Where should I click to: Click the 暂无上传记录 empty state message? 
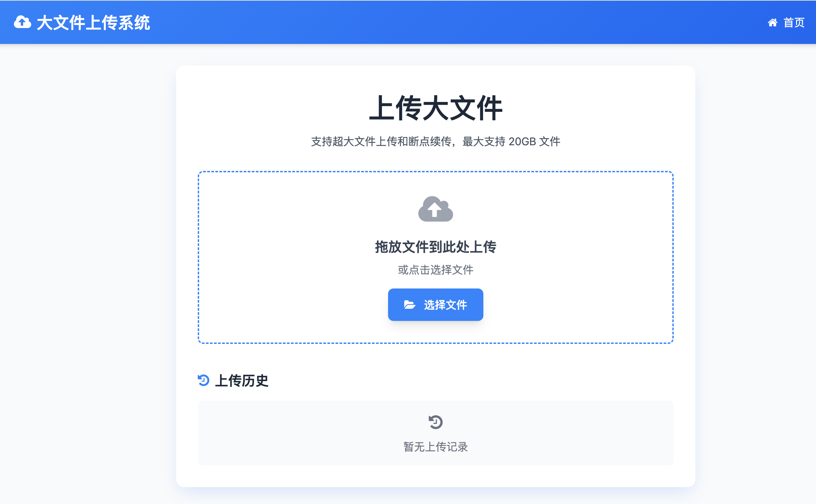(435, 447)
